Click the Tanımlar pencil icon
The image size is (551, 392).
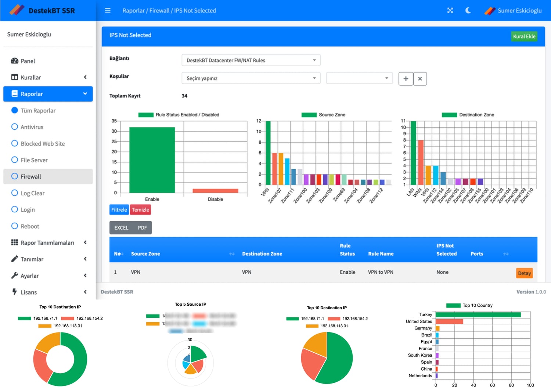point(14,259)
